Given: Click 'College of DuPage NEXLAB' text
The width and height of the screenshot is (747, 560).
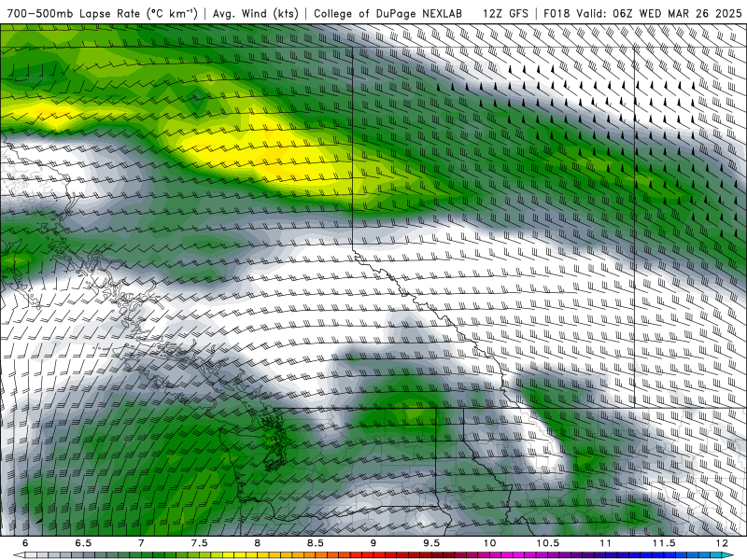Looking at the screenshot, I should pos(388,13).
